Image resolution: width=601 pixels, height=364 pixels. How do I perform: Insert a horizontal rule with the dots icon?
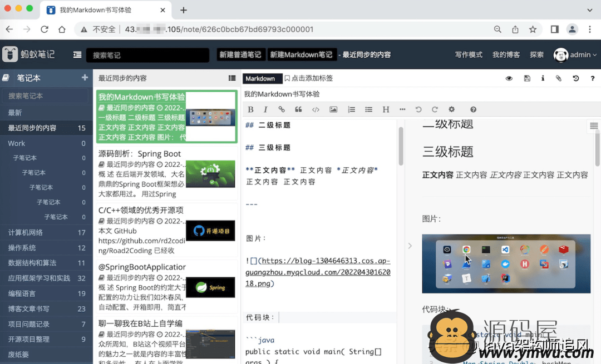[x=402, y=109]
